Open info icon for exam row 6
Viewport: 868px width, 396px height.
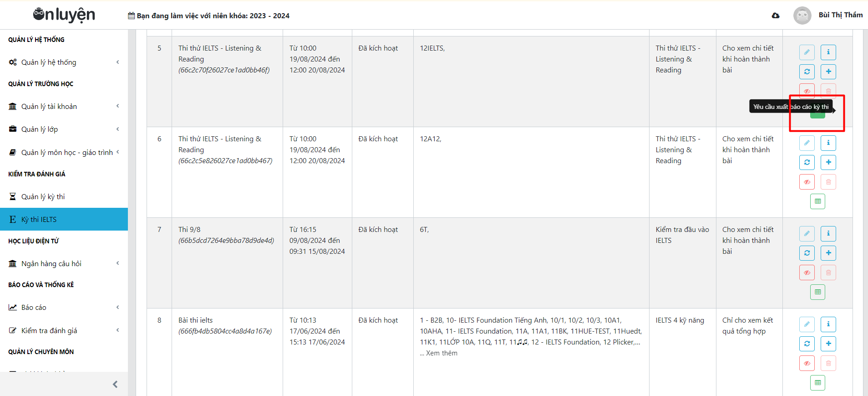tap(828, 143)
